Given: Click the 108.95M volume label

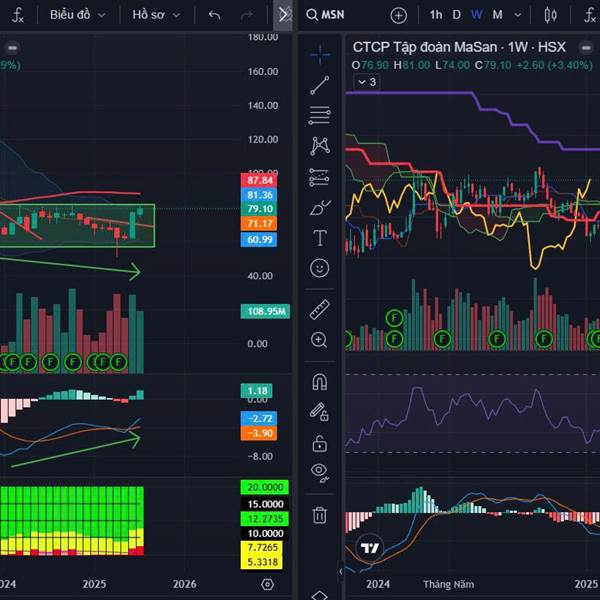Looking at the screenshot, I should pyautogui.click(x=266, y=311).
